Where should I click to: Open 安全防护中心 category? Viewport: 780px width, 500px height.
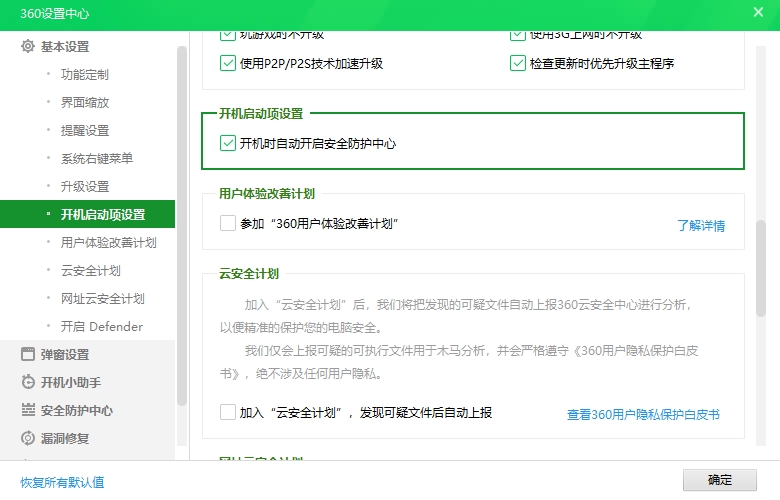tap(77, 410)
